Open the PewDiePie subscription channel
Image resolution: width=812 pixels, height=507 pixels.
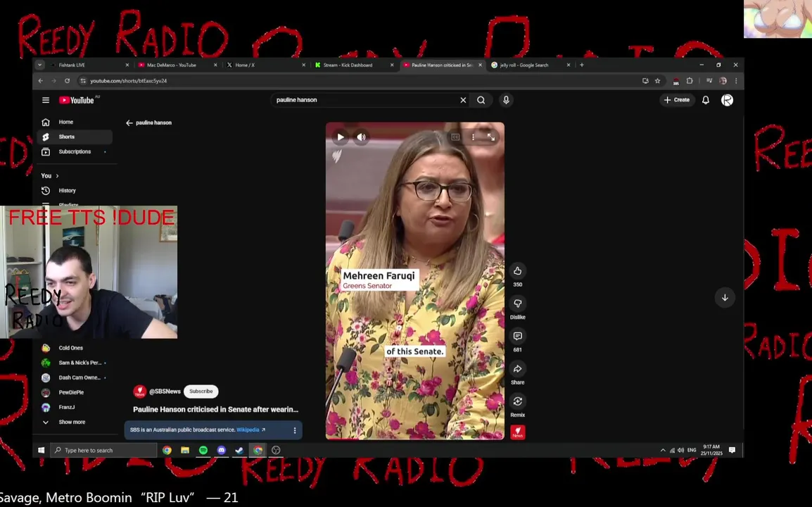pos(75,392)
